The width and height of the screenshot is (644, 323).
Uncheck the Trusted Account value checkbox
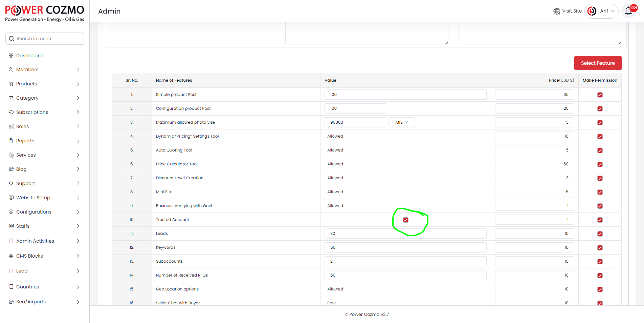406,220
